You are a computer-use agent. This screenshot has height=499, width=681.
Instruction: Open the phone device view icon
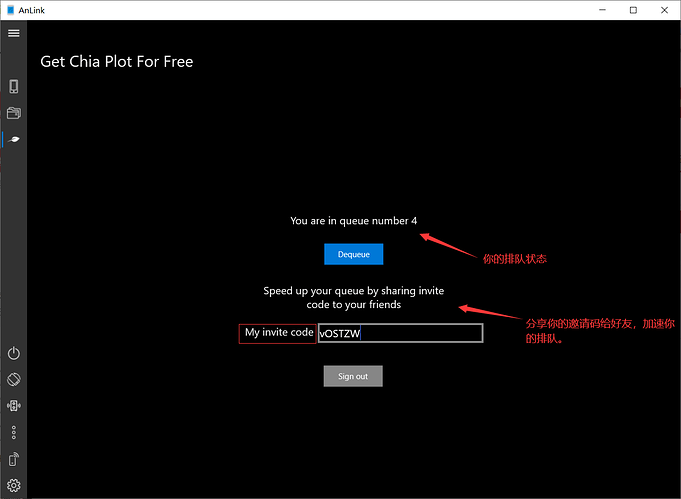pyautogui.click(x=13, y=86)
